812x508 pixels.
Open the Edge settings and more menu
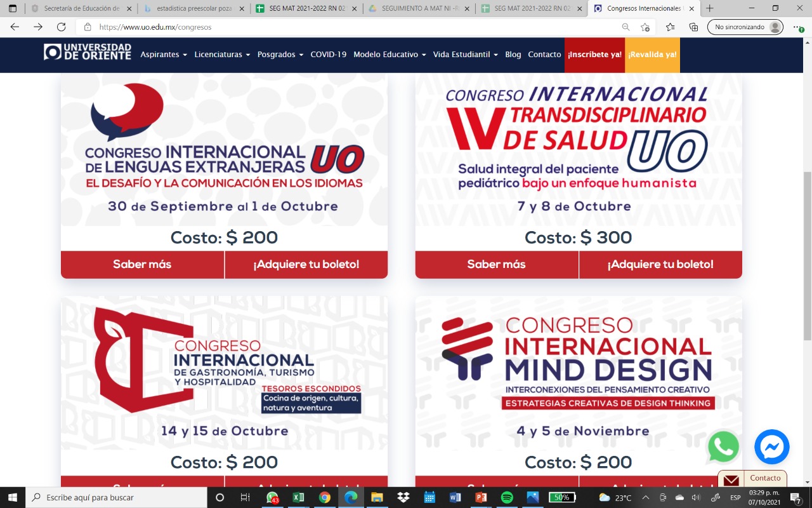tap(797, 27)
